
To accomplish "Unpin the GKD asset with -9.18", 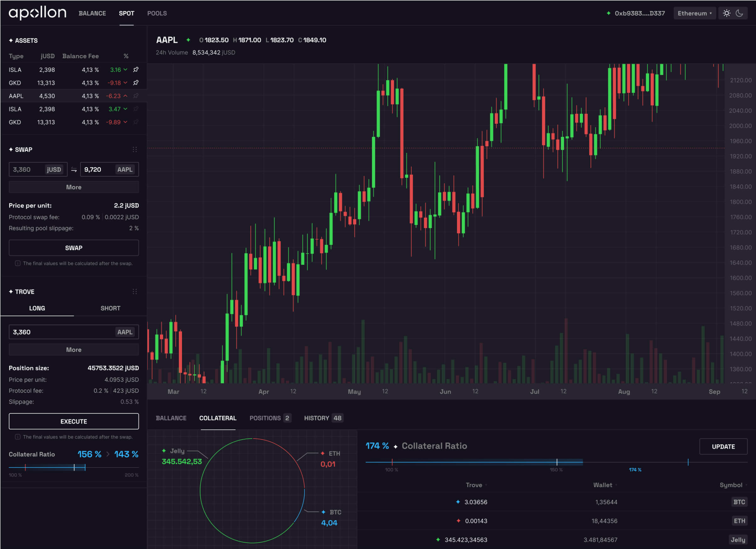I will click(136, 83).
